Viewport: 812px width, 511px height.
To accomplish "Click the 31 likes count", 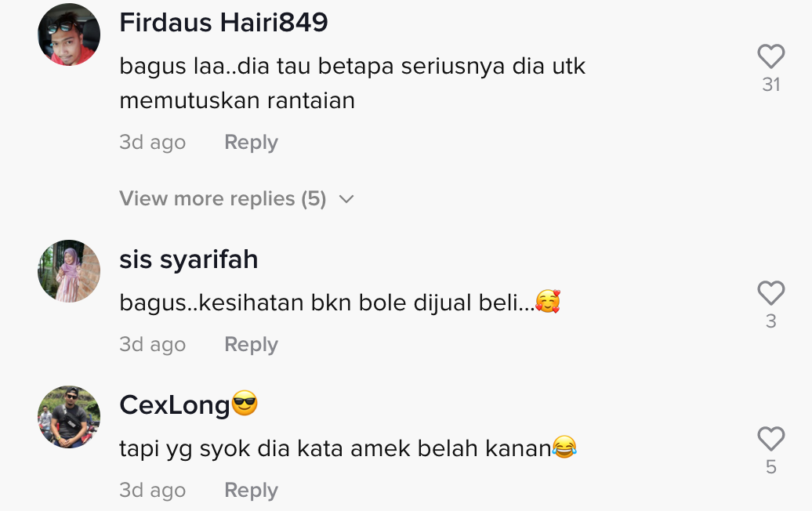I will (x=771, y=85).
